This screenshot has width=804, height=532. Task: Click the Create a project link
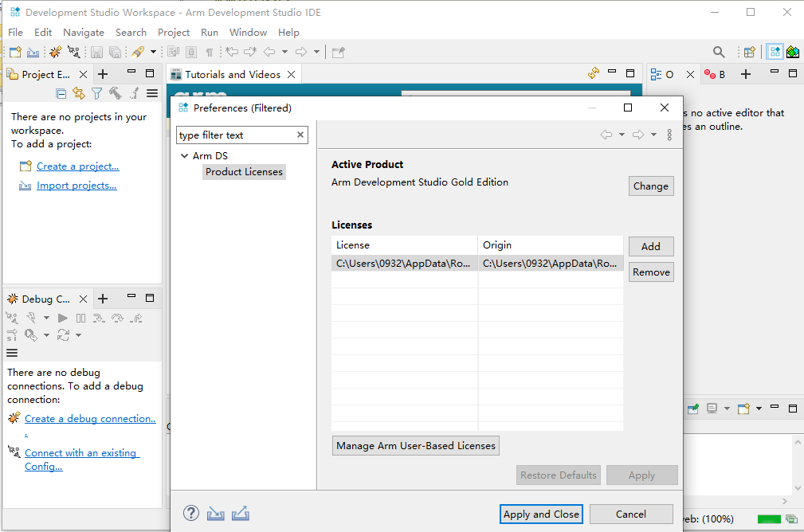(x=77, y=166)
